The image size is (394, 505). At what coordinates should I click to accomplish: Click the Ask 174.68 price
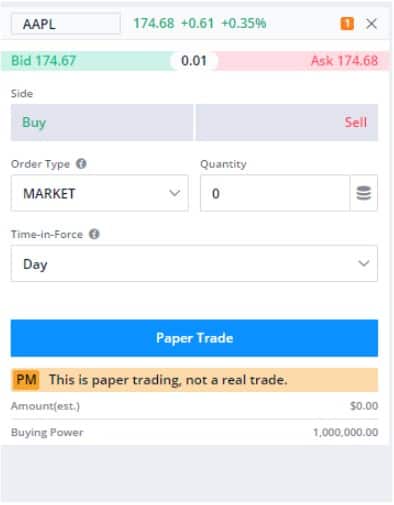tap(344, 61)
